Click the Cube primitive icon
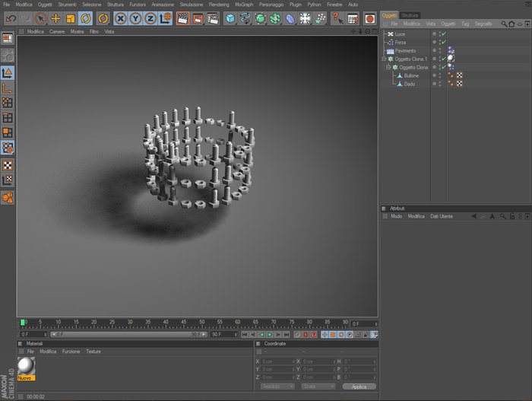 (x=230, y=18)
